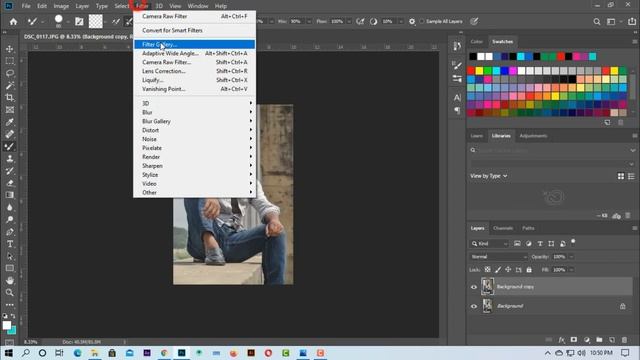Open Windows Start button

(8, 353)
